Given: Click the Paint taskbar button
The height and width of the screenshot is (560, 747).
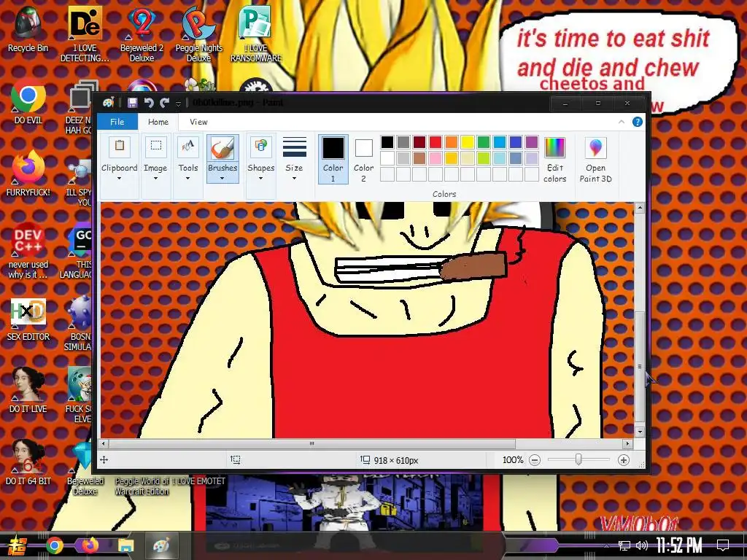Looking at the screenshot, I should pos(161,545).
